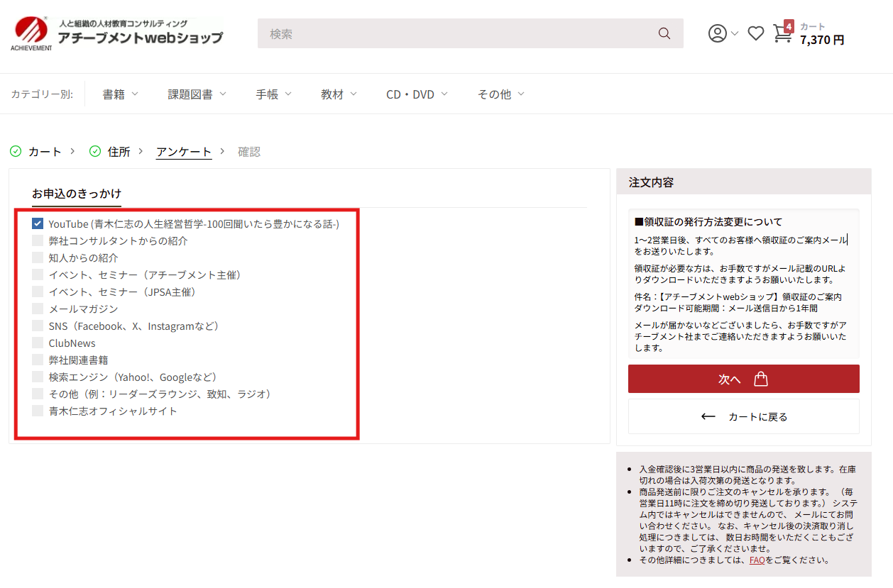Click the left arrow on カートに戻る
The height and width of the screenshot is (588, 893).
708,417
